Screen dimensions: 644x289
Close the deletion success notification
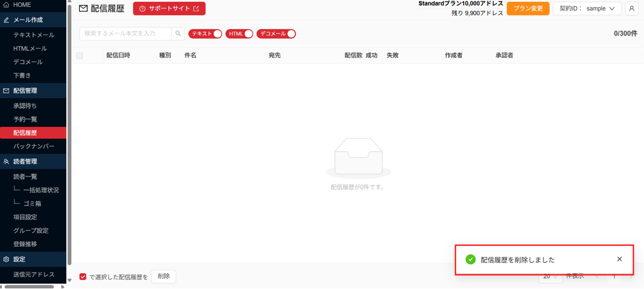[619, 259]
